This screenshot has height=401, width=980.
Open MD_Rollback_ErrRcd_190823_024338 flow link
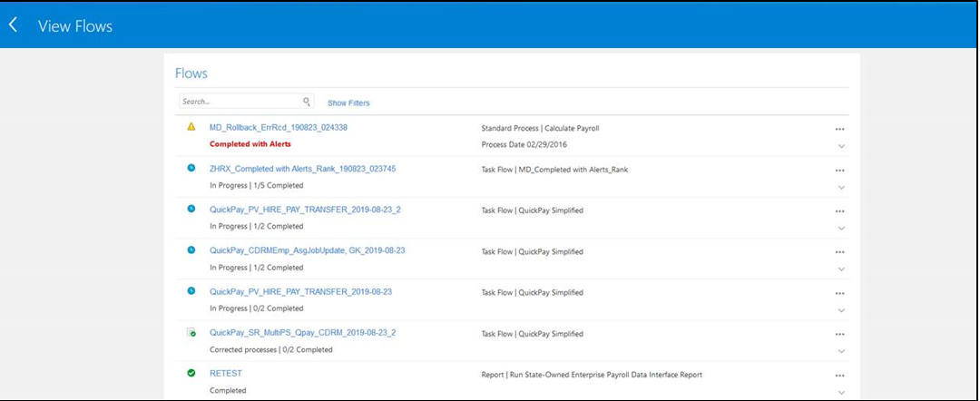278,128
